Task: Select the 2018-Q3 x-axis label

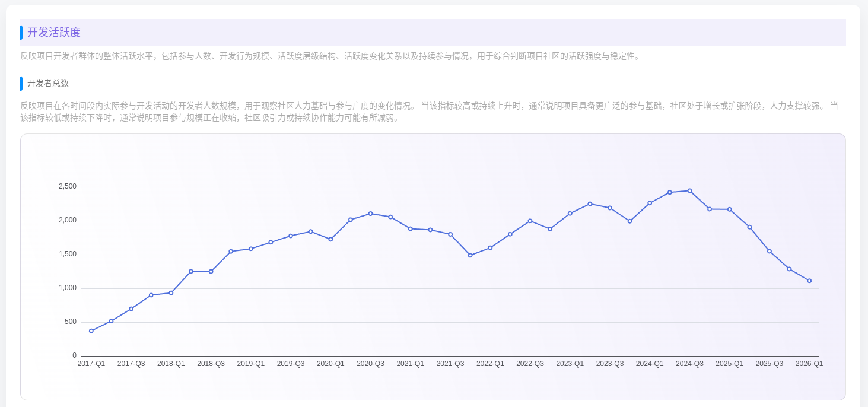Action: [211, 364]
